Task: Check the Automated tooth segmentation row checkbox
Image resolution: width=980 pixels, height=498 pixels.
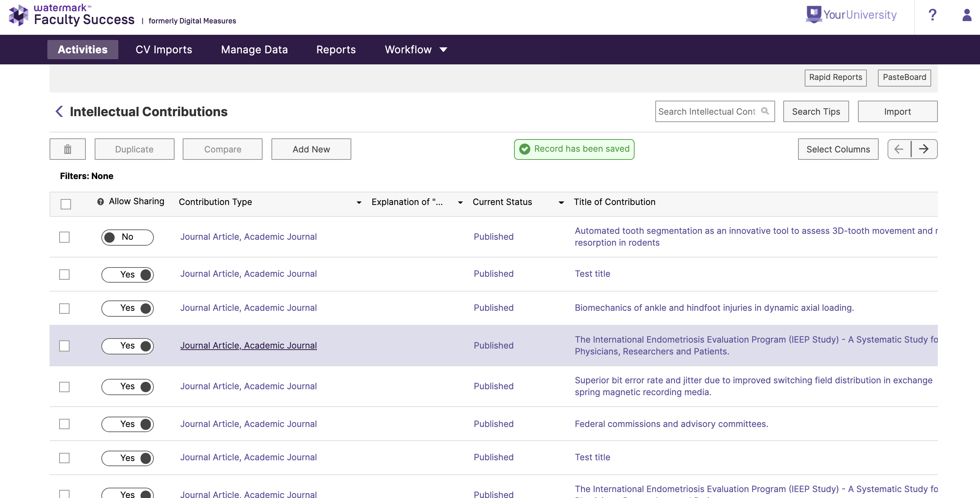Action: (64, 237)
